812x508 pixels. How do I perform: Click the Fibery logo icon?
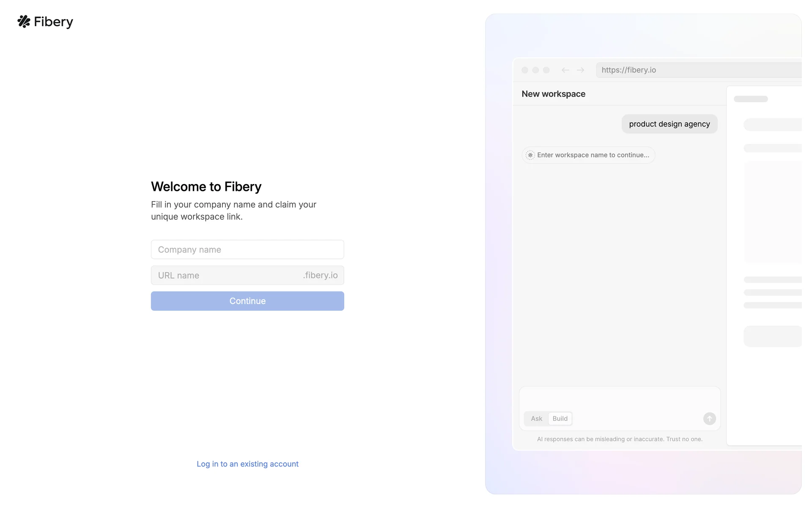pos(24,22)
